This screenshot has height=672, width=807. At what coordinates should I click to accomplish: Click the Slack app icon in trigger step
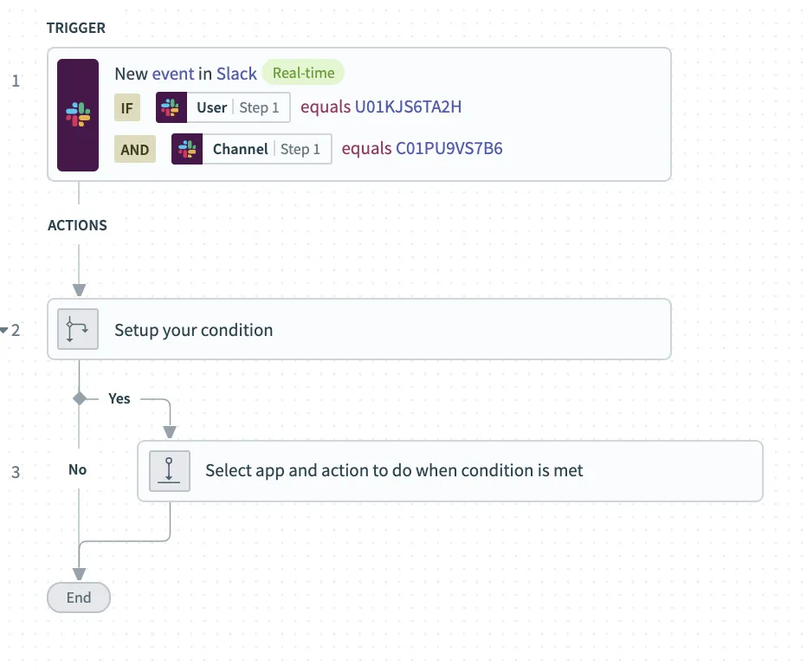pyautogui.click(x=78, y=114)
